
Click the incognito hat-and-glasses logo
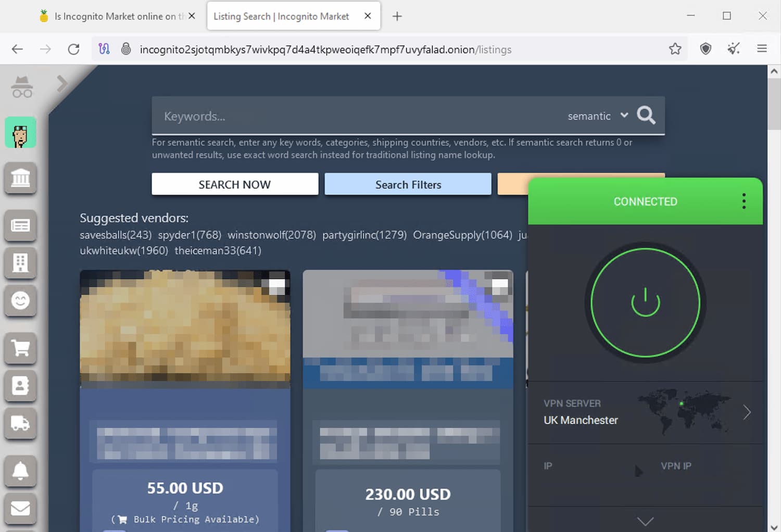(22, 87)
